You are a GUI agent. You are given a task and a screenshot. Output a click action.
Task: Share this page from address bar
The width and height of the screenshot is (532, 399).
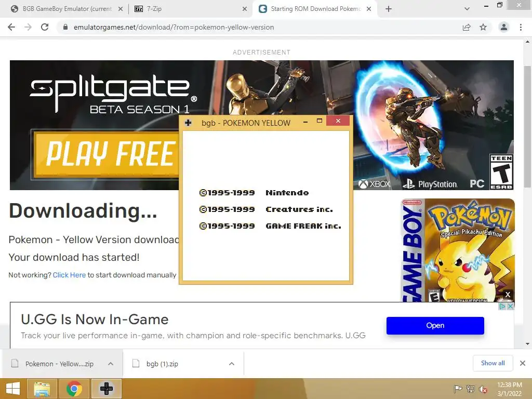467,27
